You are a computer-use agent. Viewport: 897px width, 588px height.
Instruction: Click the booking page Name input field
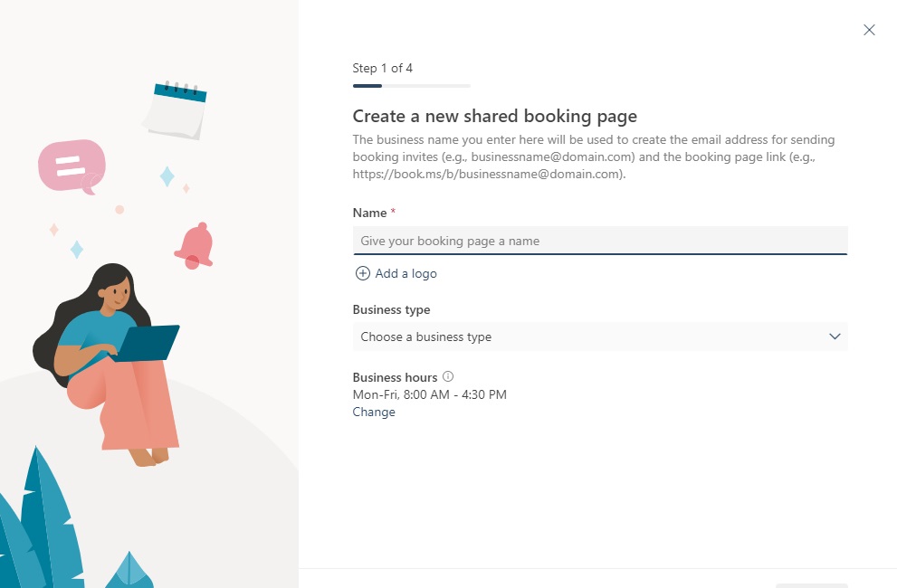600,241
